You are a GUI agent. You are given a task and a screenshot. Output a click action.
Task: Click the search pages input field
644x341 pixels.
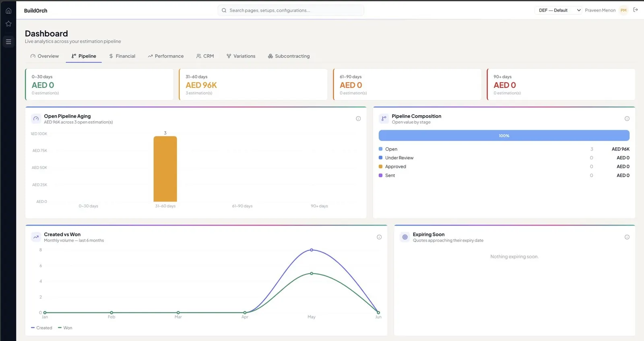pos(291,10)
